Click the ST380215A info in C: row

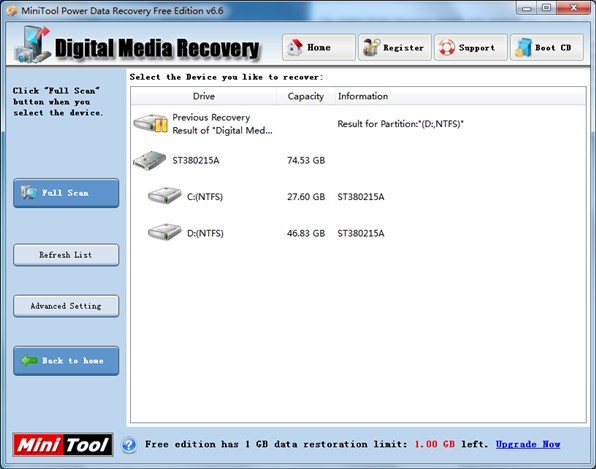(x=361, y=197)
